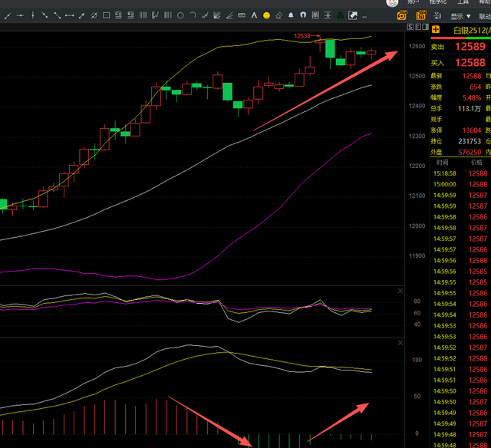Open the orange VIP chart icon

(x=420, y=15)
